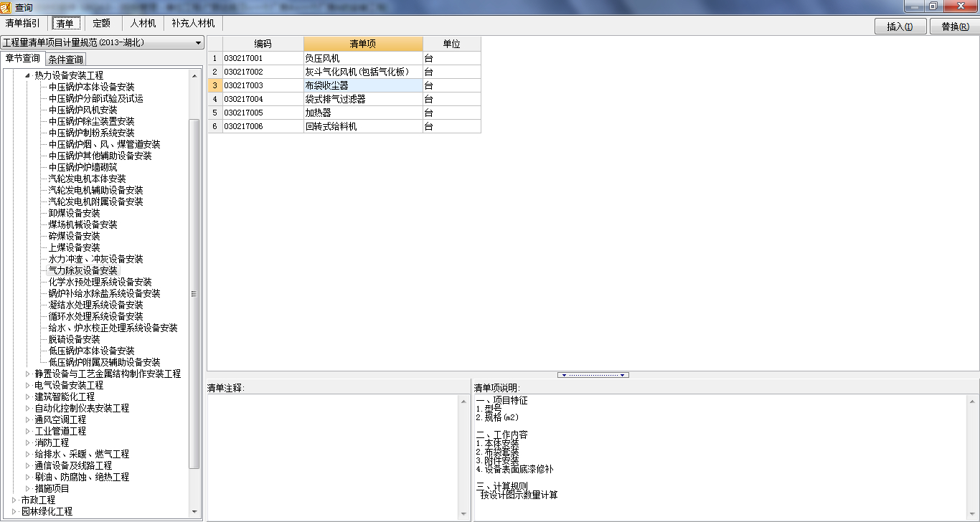The image size is (980, 522).
Task: Open the 补充人材机 tab
Action: tap(193, 23)
